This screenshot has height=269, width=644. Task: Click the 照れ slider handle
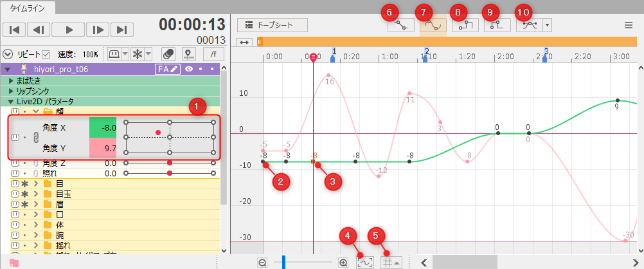tap(169, 174)
